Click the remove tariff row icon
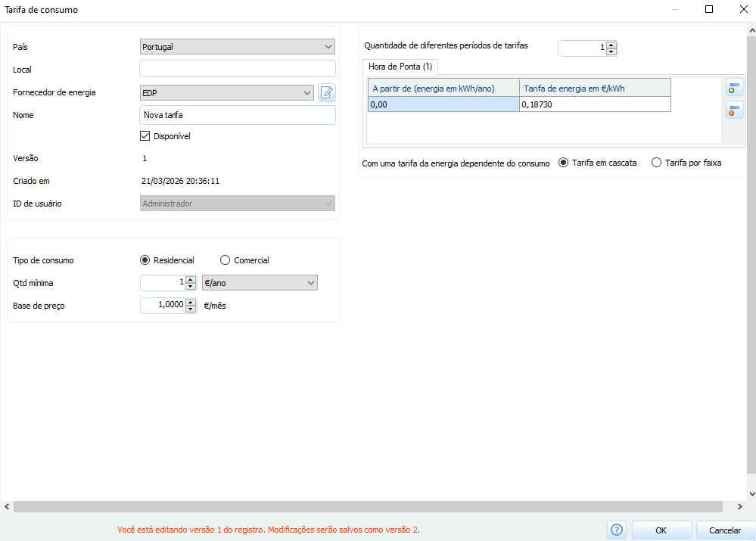Viewport: 756px width, 541px height. pos(734,110)
